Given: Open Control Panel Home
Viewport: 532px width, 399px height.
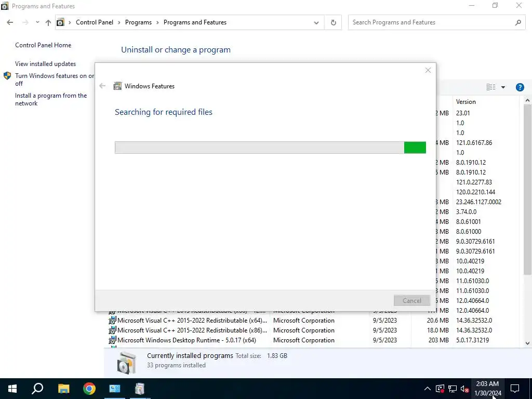Looking at the screenshot, I should (x=43, y=45).
